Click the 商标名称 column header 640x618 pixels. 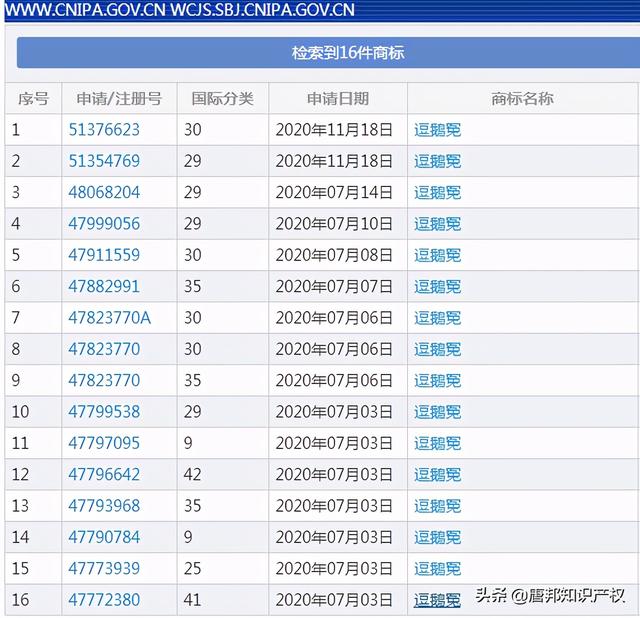[x=522, y=98]
